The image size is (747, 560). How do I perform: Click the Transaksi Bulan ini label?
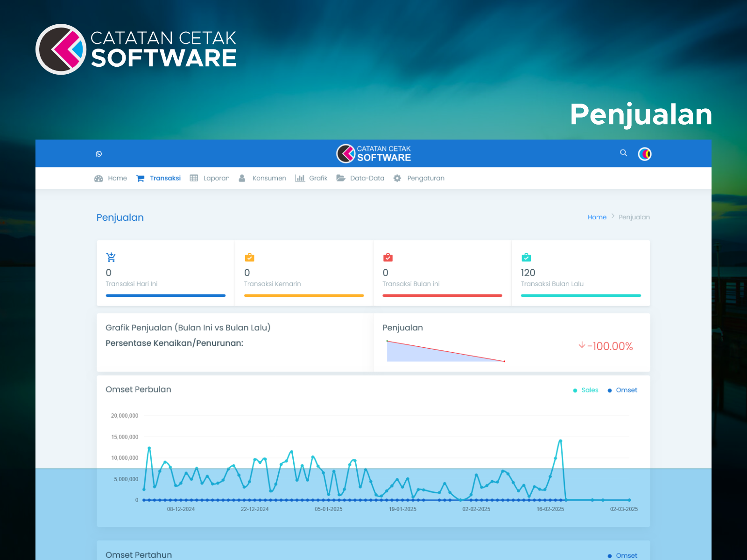tap(411, 284)
